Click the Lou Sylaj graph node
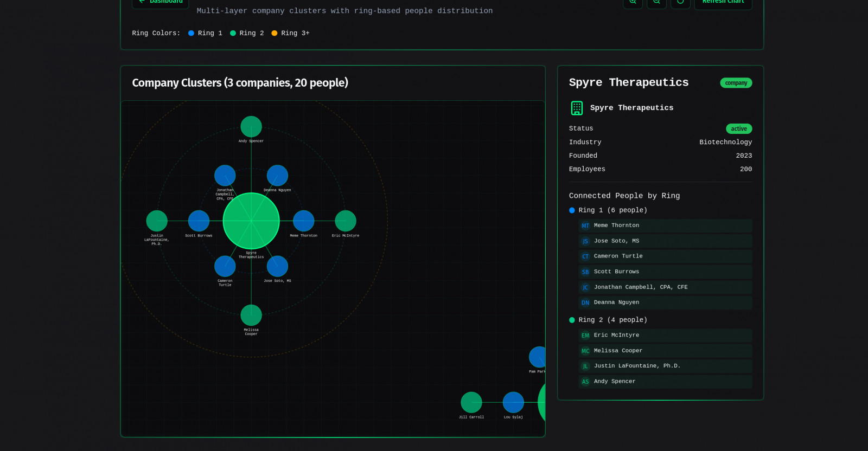Viewport: 868px width, 451px height. tap(513, 403)
